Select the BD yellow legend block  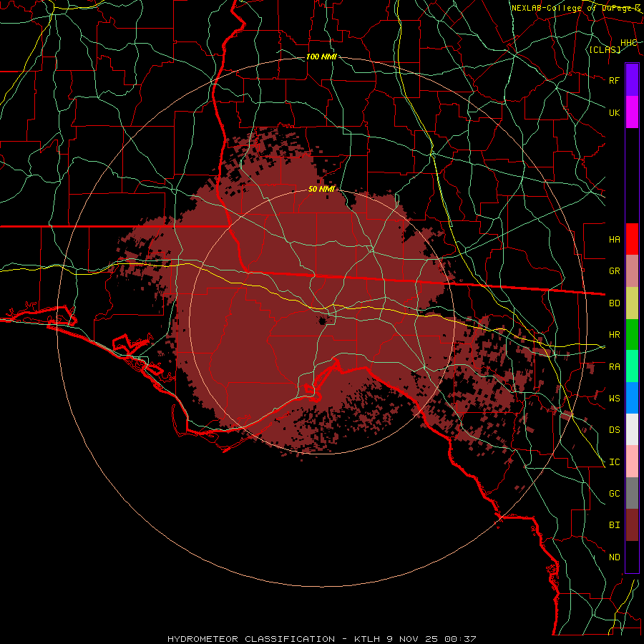(632, 303)
